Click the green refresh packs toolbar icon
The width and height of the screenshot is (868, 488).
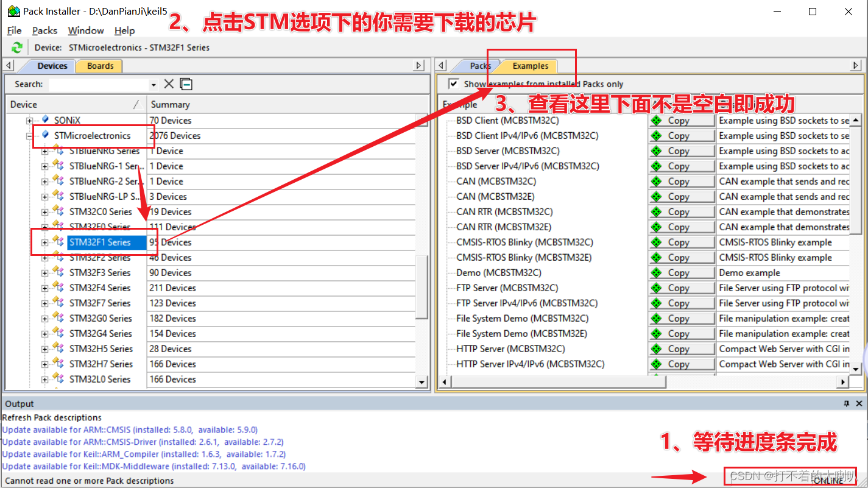pyautogui.click(x=16, y=48)
